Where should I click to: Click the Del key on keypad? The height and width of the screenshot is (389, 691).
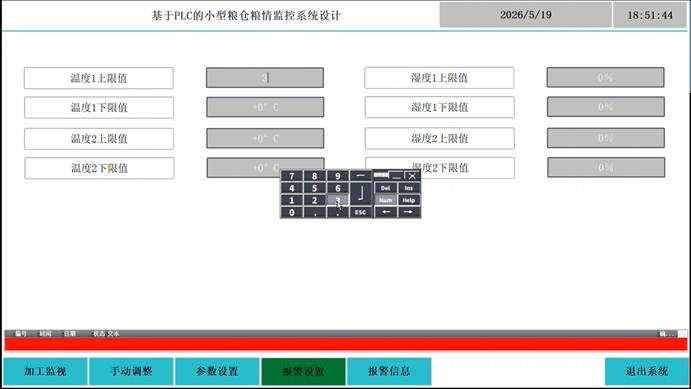point(386,188)
